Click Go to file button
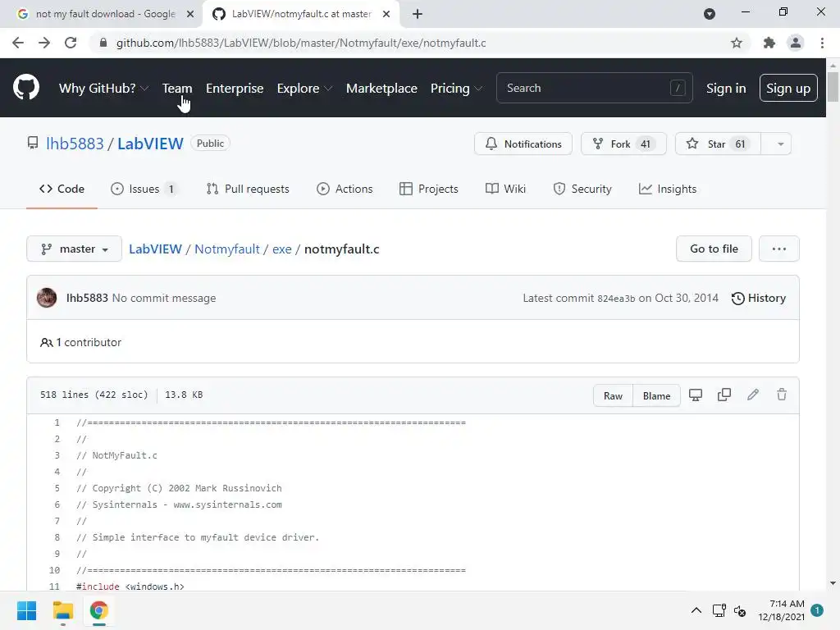 click(x=714, y=249)
